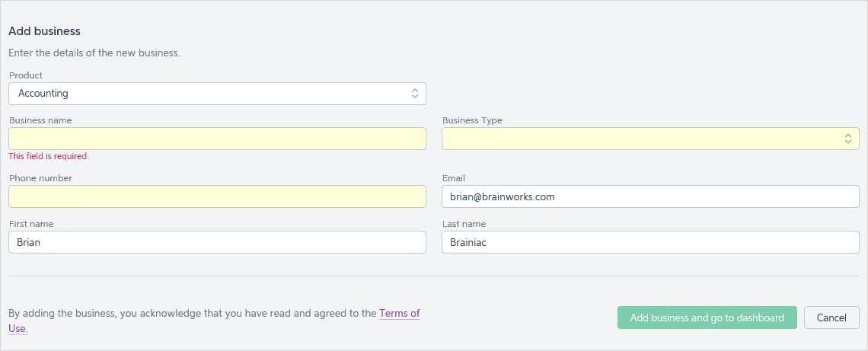868x351 pixels.
Task: Focus the empty Business name field
Action: tap(217, 139)
